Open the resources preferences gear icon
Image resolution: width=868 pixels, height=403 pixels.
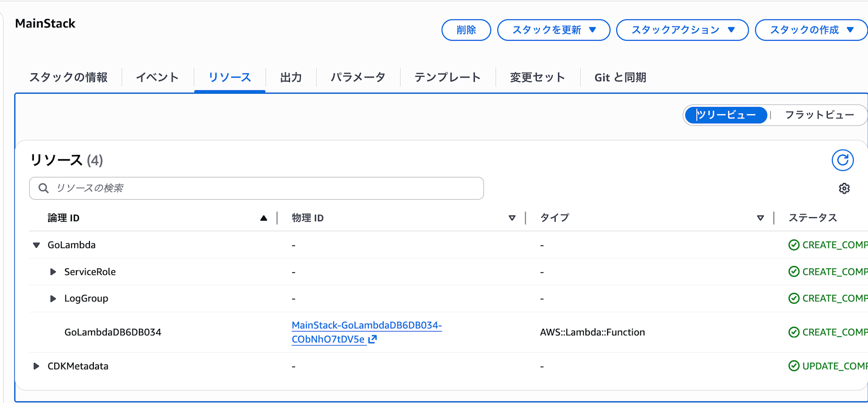[x=844, y=188]
